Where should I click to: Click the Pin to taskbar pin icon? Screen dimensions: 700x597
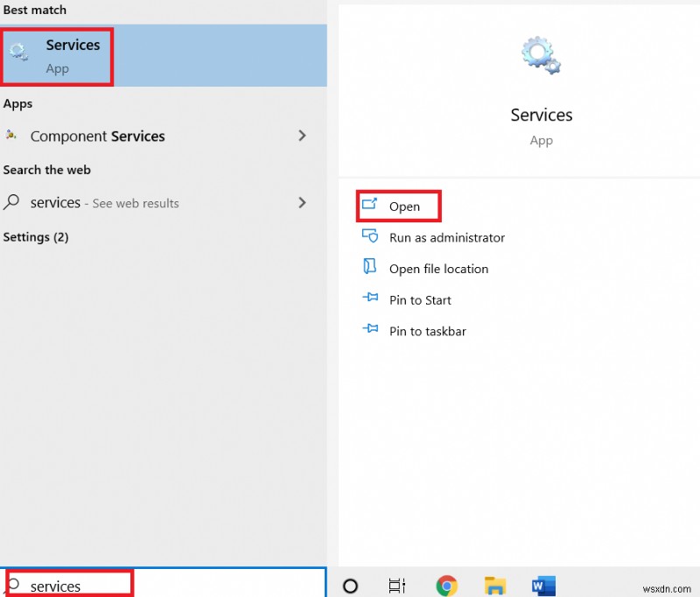(x=370, y=328)
